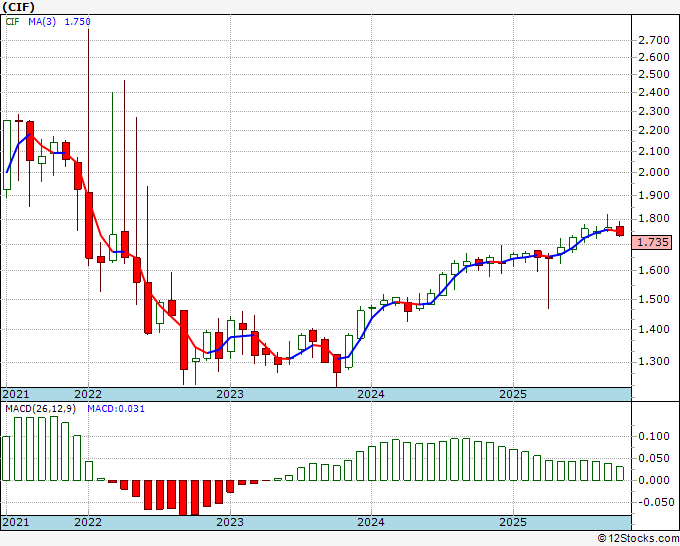Select 2024 on price chart timeline
The width and height of the screenshot is (680, 546).
tap(371, 394)
